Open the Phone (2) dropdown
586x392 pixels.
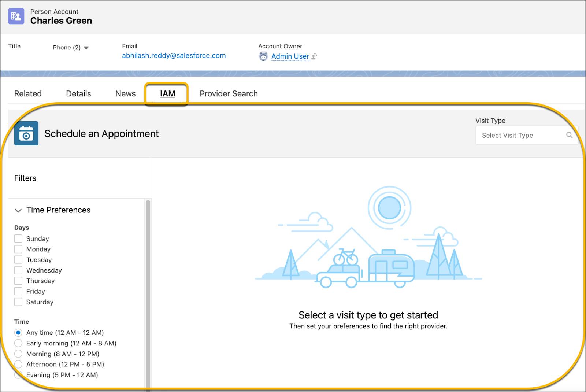(x=86, y=47)
